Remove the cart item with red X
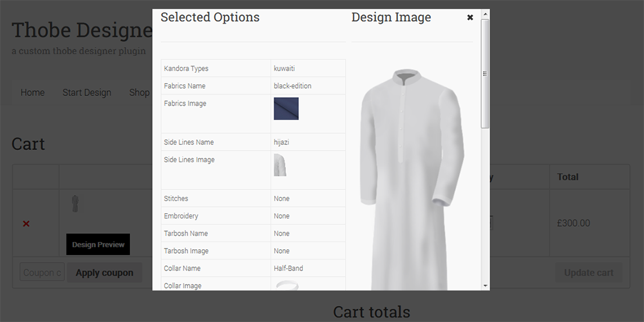644x322 pixels. tap(26, 223)
